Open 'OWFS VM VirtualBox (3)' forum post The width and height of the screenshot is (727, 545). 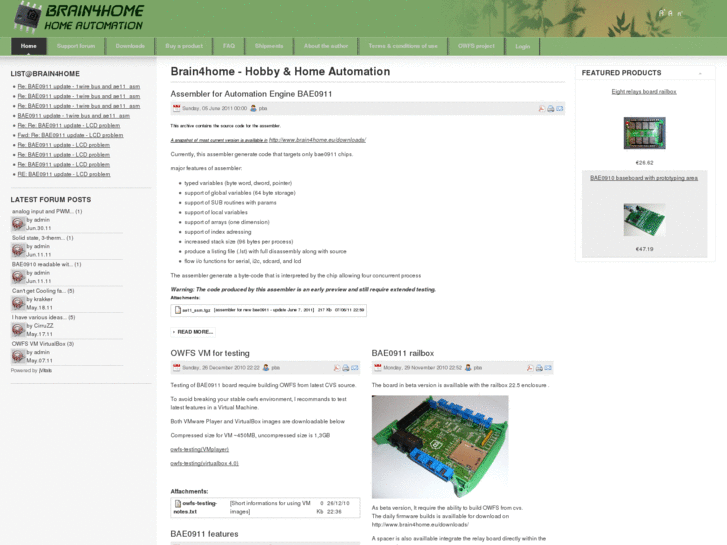(x=43, y=344)
